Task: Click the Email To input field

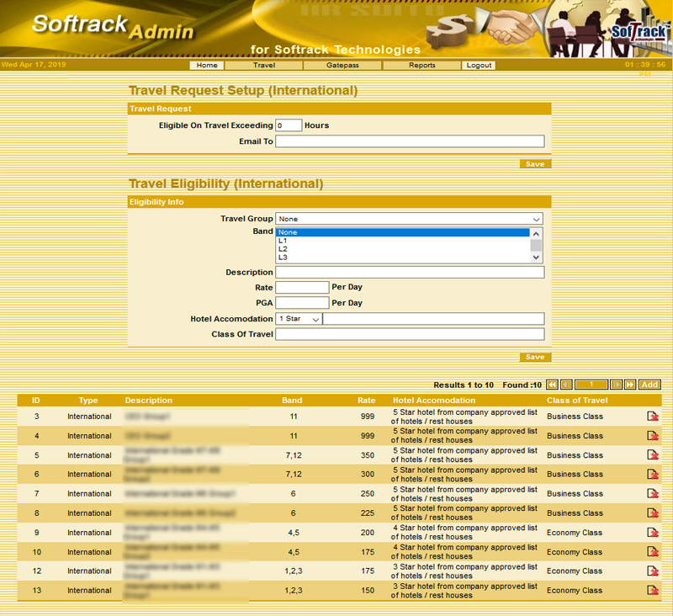Action: pyautogui.click(x=410, y=141)
